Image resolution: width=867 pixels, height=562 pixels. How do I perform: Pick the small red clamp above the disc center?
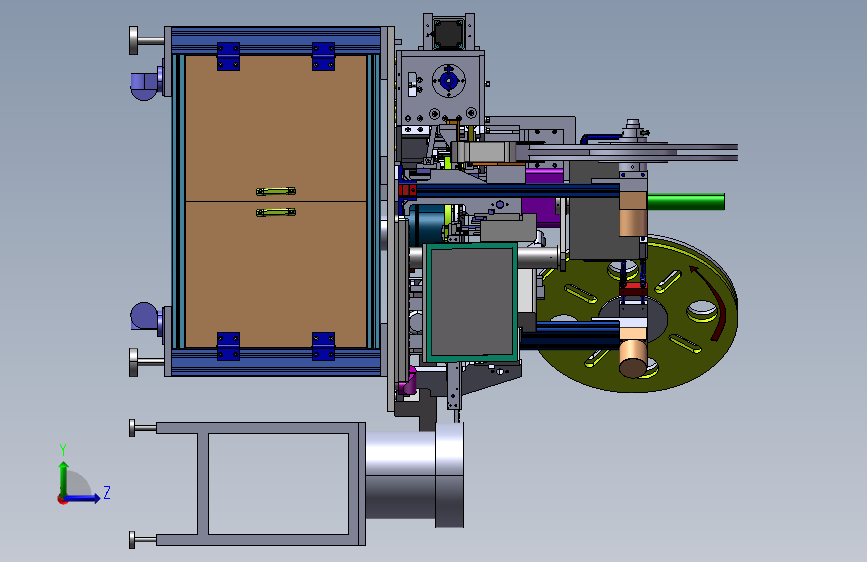click(633, 289)
